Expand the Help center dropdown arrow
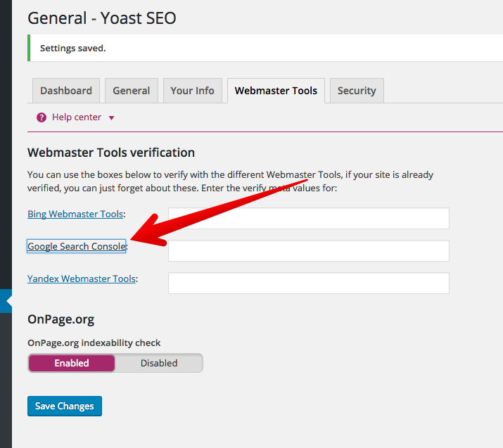The image size is (503, 448). click(111, 118)
